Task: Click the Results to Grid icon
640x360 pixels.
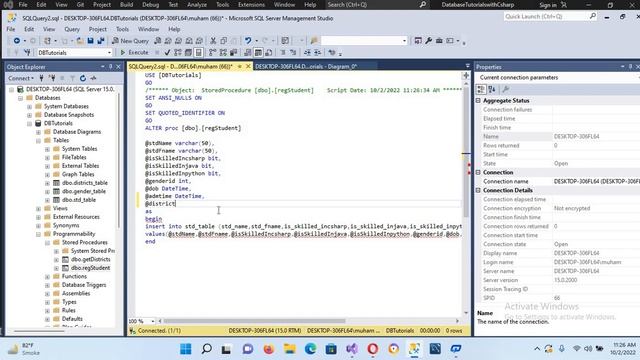Action: point(258,53)
